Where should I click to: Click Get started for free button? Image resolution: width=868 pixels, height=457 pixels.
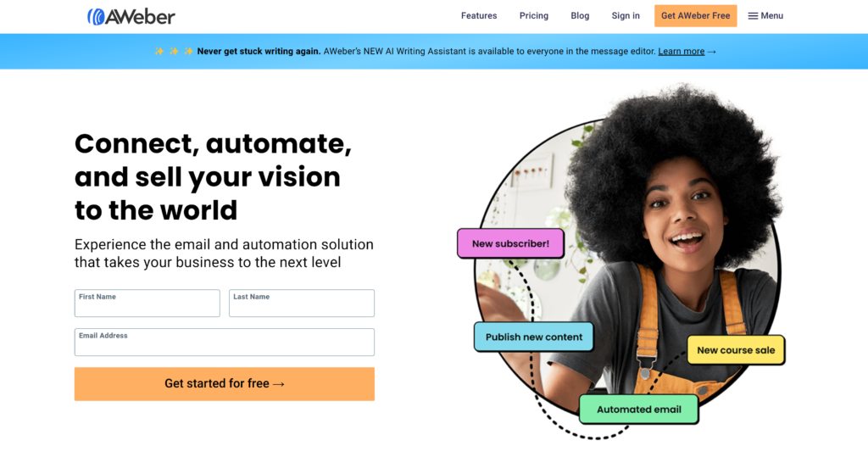[x=224, y=384]
